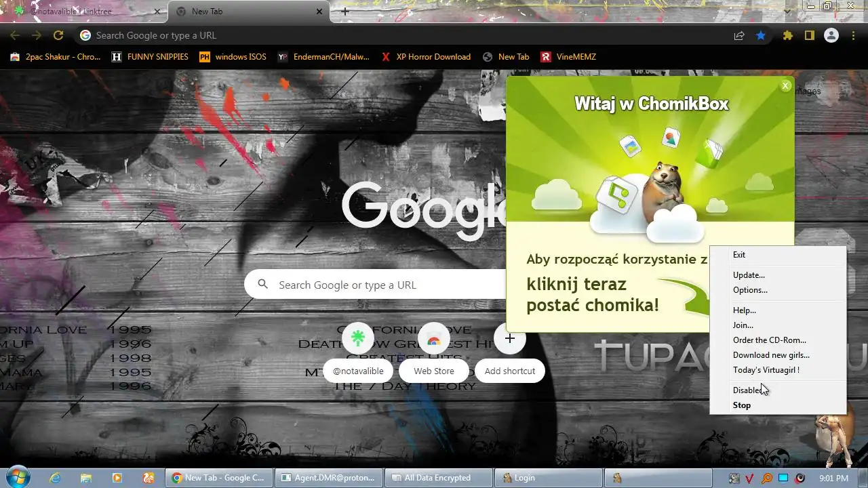The width and height of the screenshot is (868, 488).
Task: Open the 2pac Shakur bookmark
Action: point(56,57)
